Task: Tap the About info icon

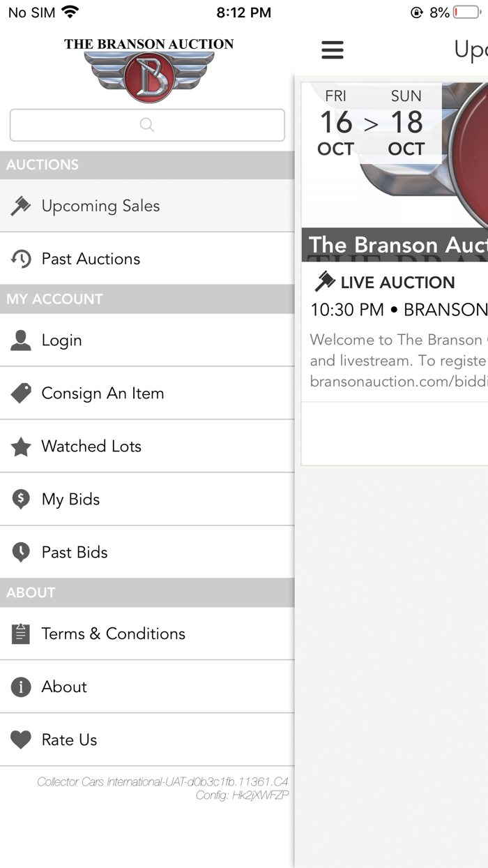Action: [x=20, y=687]
